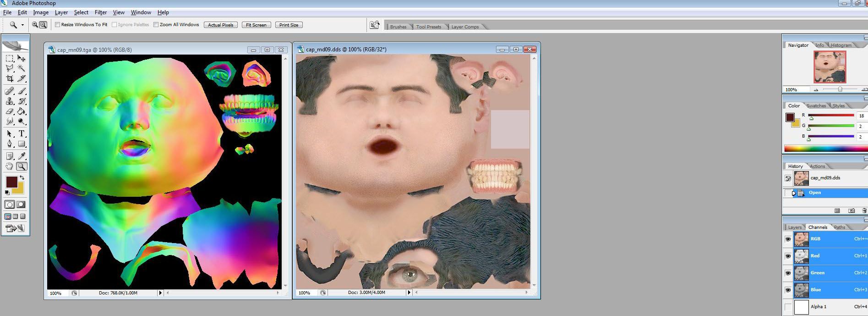Open the File menu

pyautogui.click(x=7, y=12)
